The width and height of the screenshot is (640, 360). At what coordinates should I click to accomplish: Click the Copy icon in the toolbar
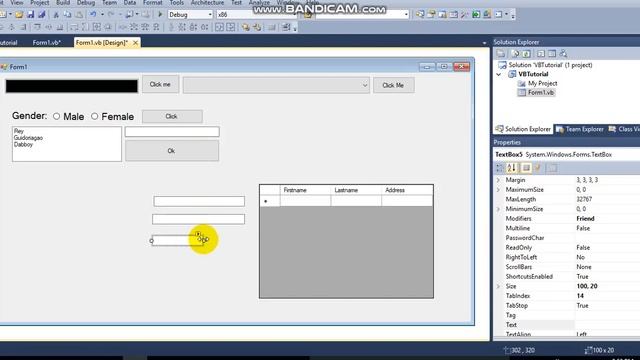pyautogui.click(x=67, y=15)
